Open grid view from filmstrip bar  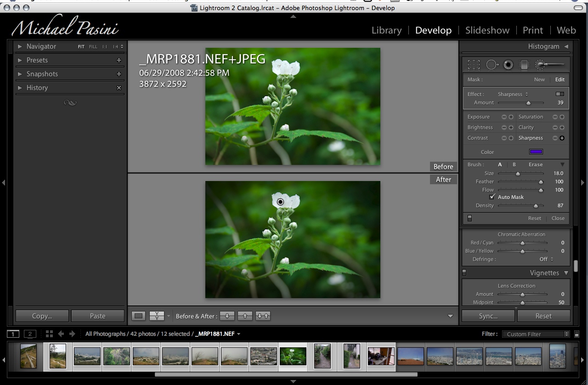[x=49, y=334]
